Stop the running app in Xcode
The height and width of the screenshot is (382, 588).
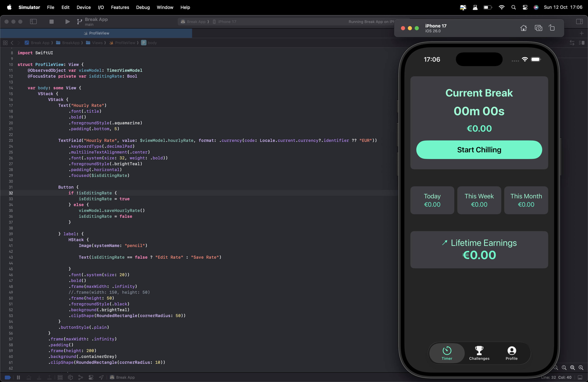(x=51, y=22)
